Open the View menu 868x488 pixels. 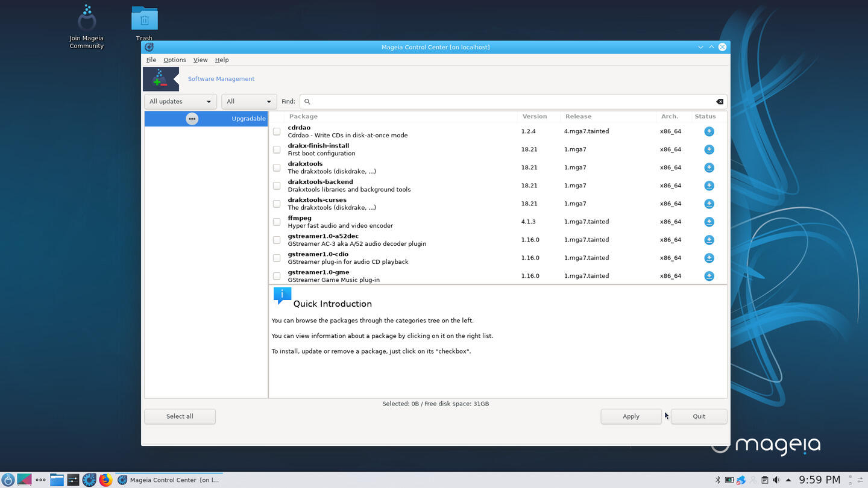click(x=200, y=60)
